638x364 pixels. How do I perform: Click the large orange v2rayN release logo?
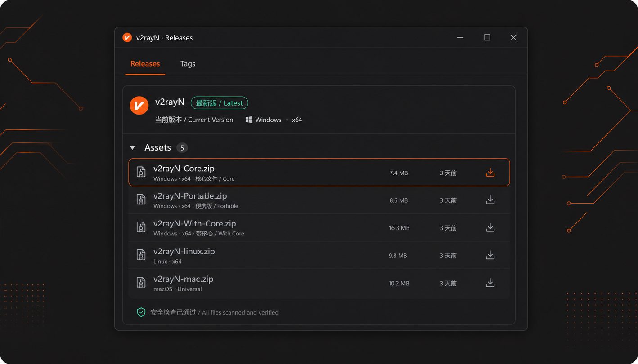139,106
